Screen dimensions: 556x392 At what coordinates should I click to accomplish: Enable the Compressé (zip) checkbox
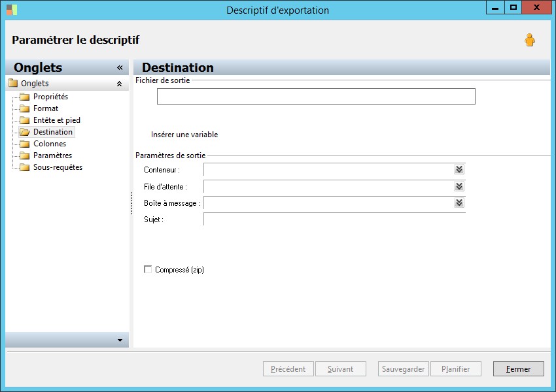[148, 269]
